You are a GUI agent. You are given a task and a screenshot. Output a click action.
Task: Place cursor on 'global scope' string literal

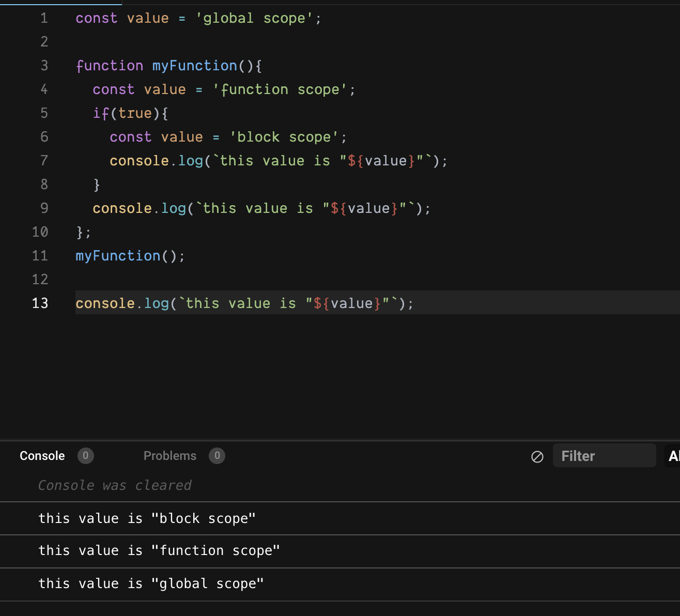(x=254, y=18)
